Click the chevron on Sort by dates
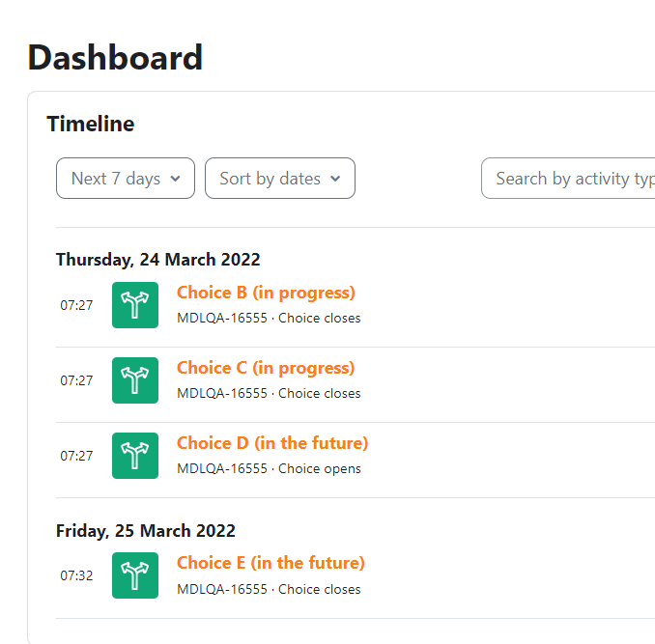Screen dimensions: 655x644 tap(335, 179)
